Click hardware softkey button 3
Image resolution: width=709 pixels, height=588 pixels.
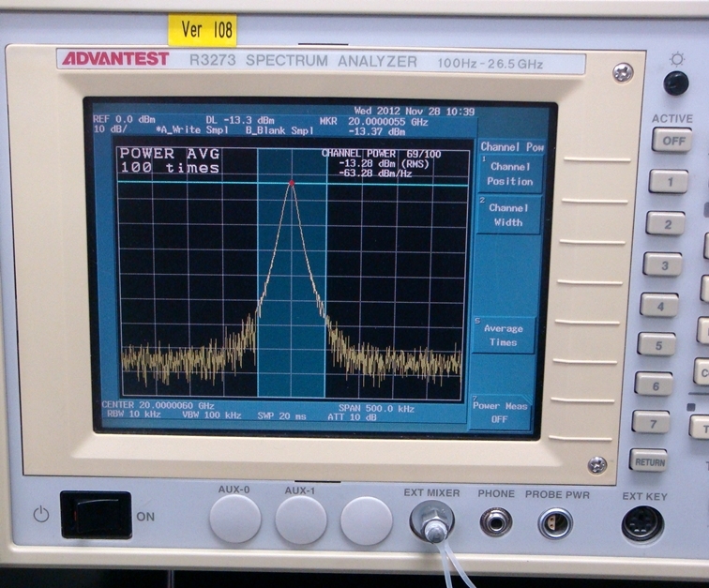[x=663, y=265]
